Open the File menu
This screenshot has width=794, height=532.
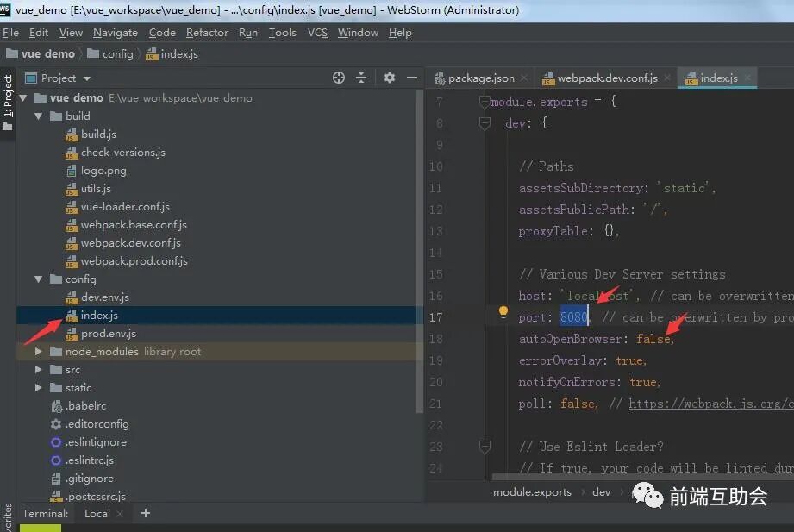10,33
